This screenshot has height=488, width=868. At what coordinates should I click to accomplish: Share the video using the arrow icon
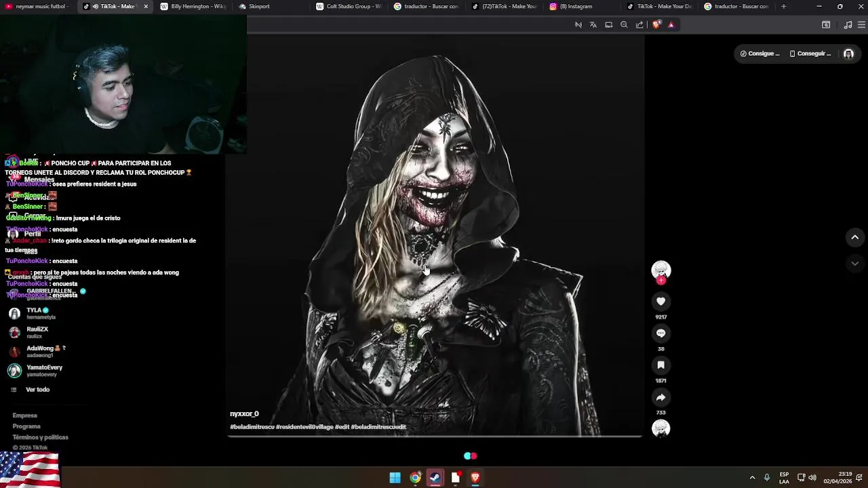pos(661,397)
